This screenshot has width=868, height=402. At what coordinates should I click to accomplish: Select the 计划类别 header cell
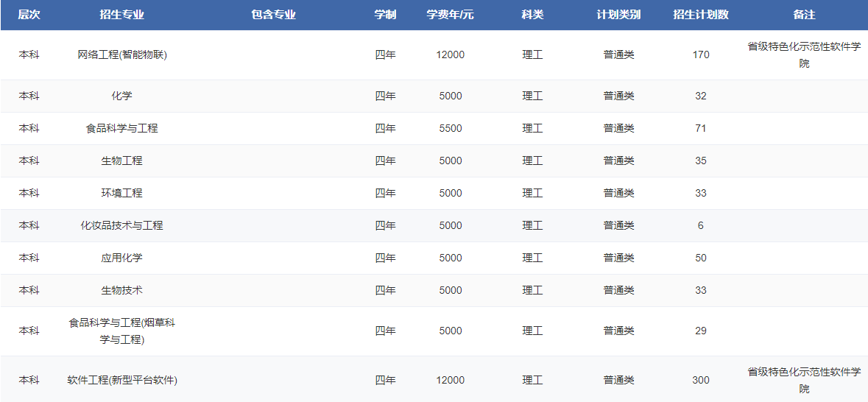[618, 15]
